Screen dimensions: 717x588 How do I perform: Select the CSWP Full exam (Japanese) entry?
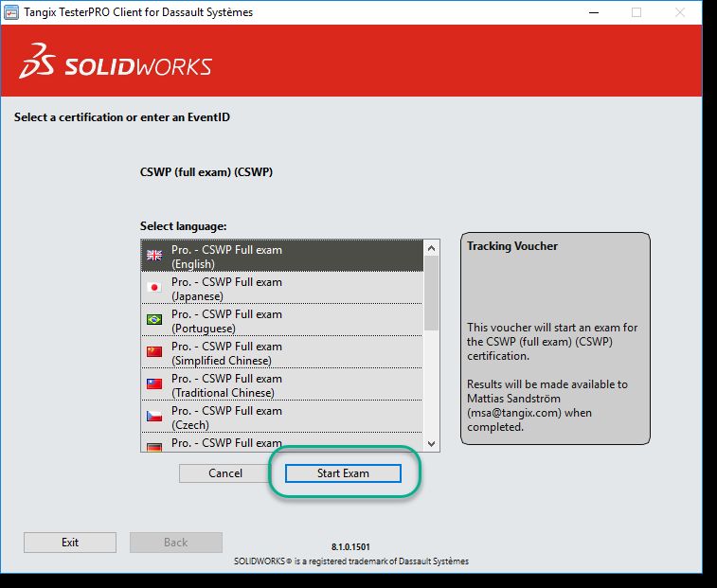tap(282, 288)
